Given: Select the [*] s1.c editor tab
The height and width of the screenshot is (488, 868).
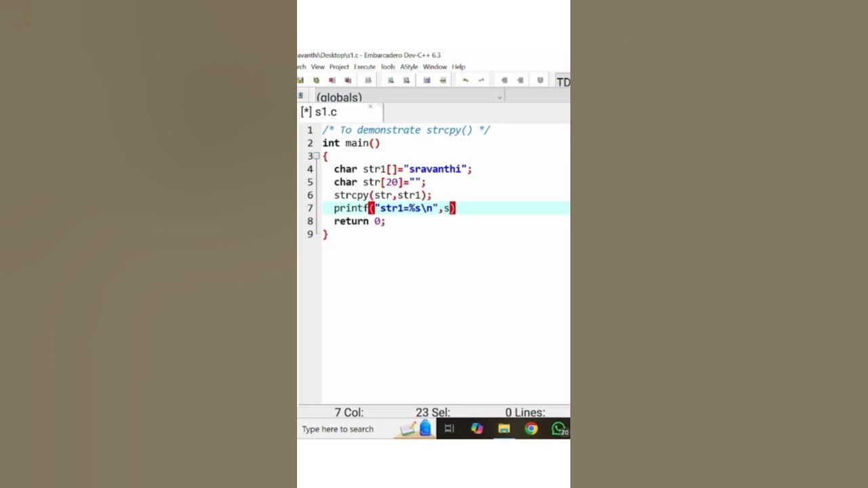Looking at the screenshot, I should tap(339, 113).
